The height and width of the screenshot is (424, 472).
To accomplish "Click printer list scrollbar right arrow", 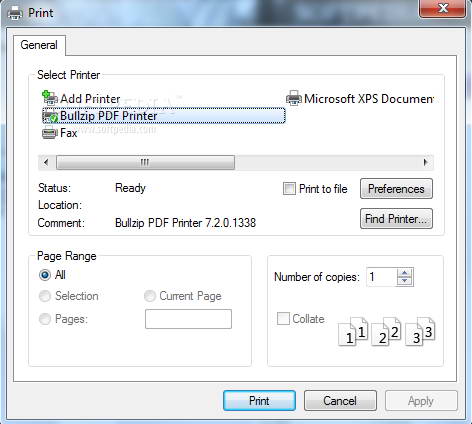I will (x=426, y=162).
